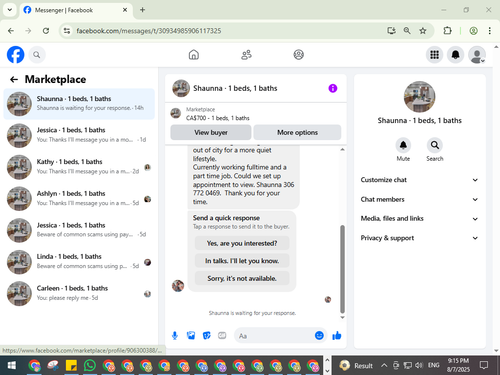The height and width of the screenshot is (375, 500).
Task: Click More options button
Action: click(297, 133)
